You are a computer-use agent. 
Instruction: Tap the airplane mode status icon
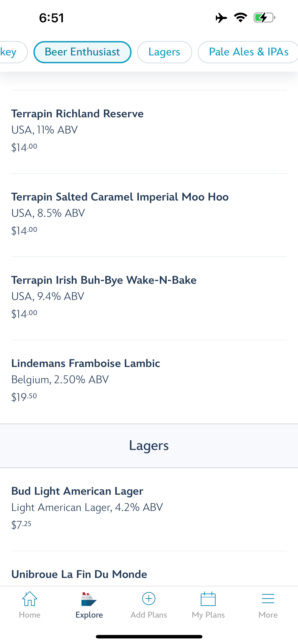pos(221,18)
